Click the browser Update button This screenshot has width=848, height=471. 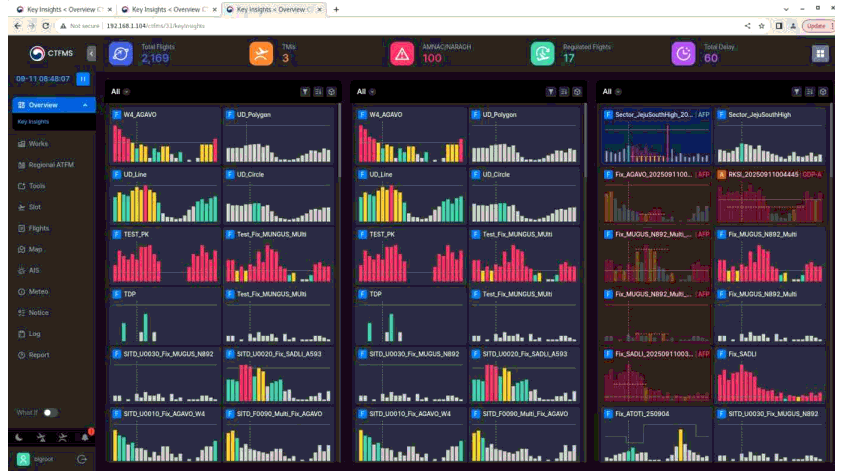[x=816, y=26]
